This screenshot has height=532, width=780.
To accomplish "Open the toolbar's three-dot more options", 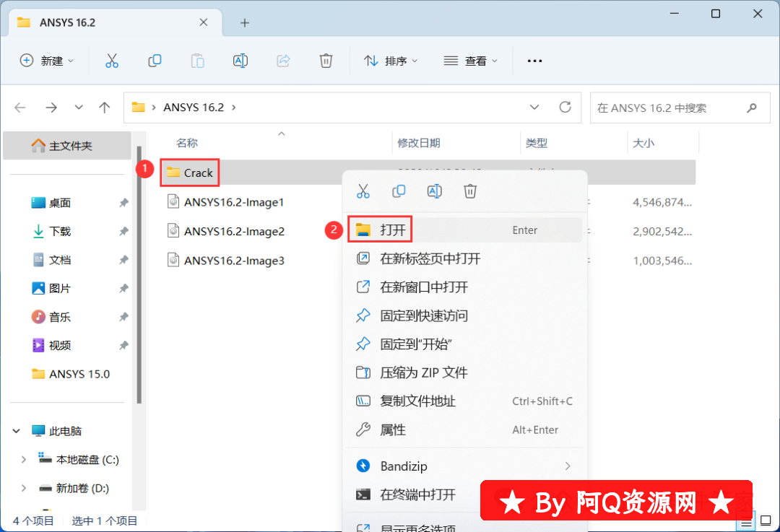I will [x=534, y=61].
